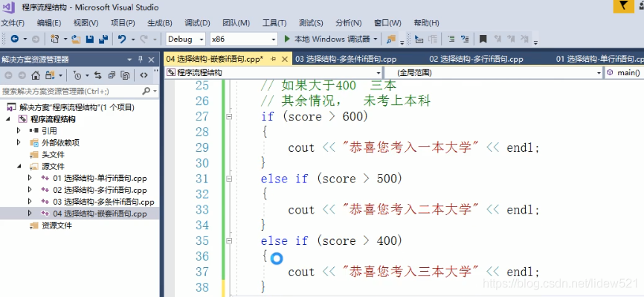Open the 调试(D) menu
This screenshot has width=644, height=297.
point(197,22)
